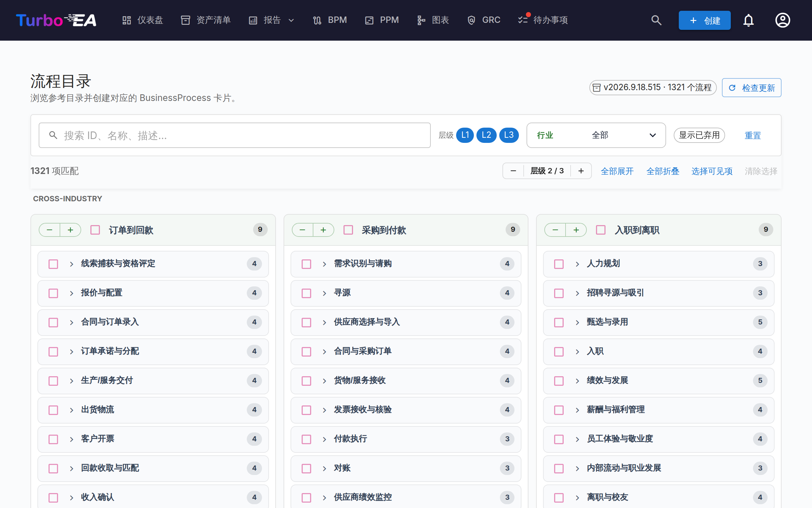Open the 仪表盘 nav item
Image resolution: width=812 pixels, height=508 pixels.
point(142,20)
